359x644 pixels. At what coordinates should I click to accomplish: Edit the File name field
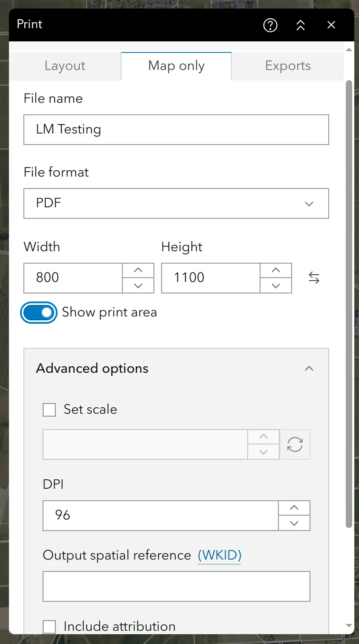(176, 130)
